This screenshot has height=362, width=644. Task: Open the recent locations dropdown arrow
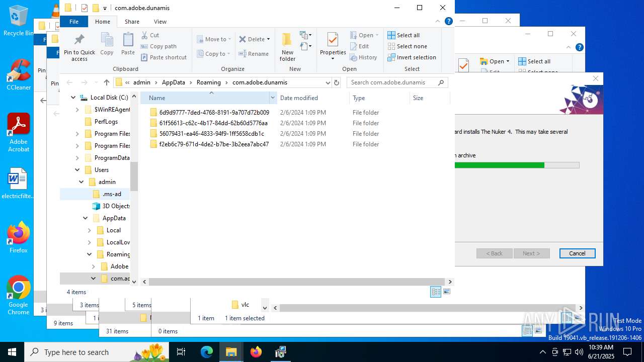click(96, 83)
